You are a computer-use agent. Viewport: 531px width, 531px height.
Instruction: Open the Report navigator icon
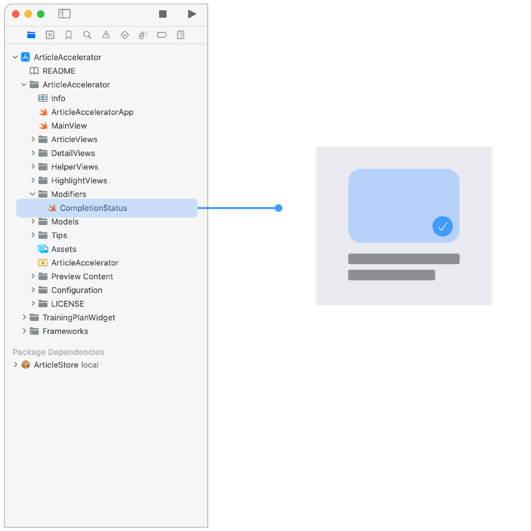pyautogui.click(x=180, y=35)
